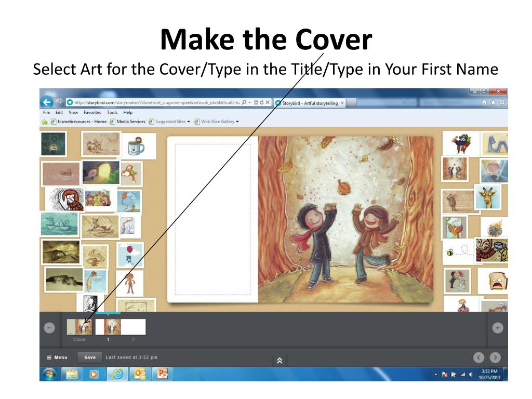
Task: Close the Storybird browser tab
Action: pos(342,103)
